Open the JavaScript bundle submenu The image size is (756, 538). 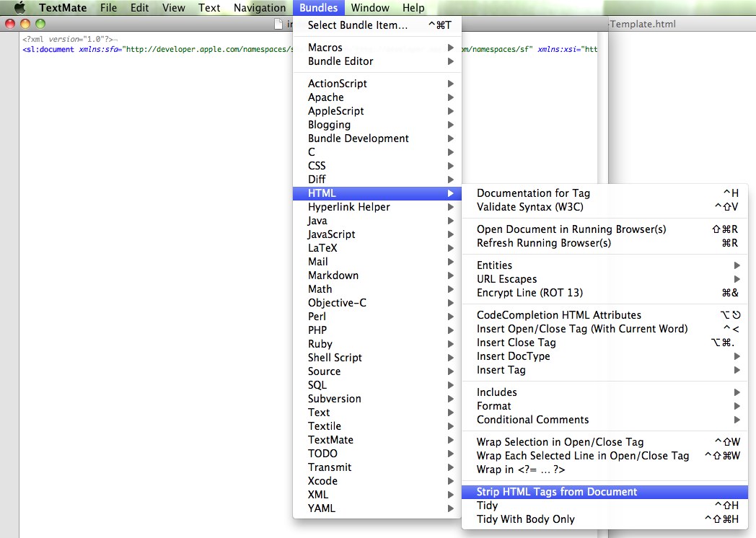pos(377,234)
